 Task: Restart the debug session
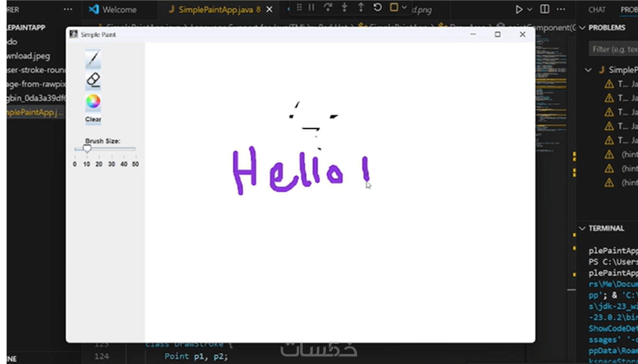[x=378, y=8]
